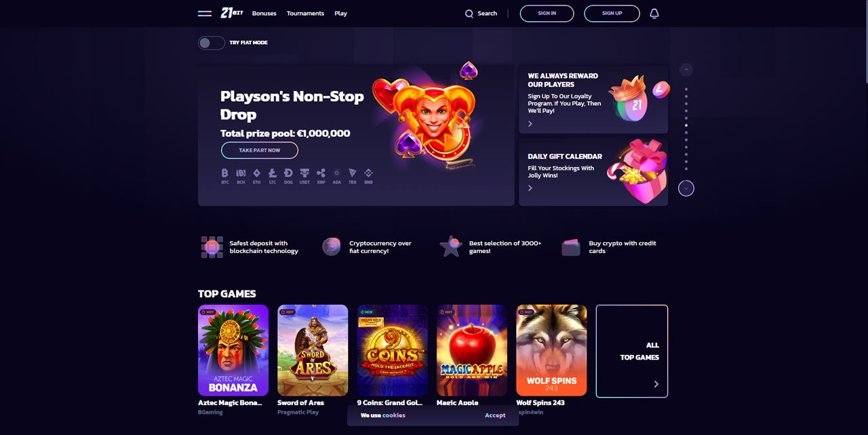The image size is (868, 435).
Task: Open the notifications bell icon
Action: pyautogui.click(x=654, y=14)
